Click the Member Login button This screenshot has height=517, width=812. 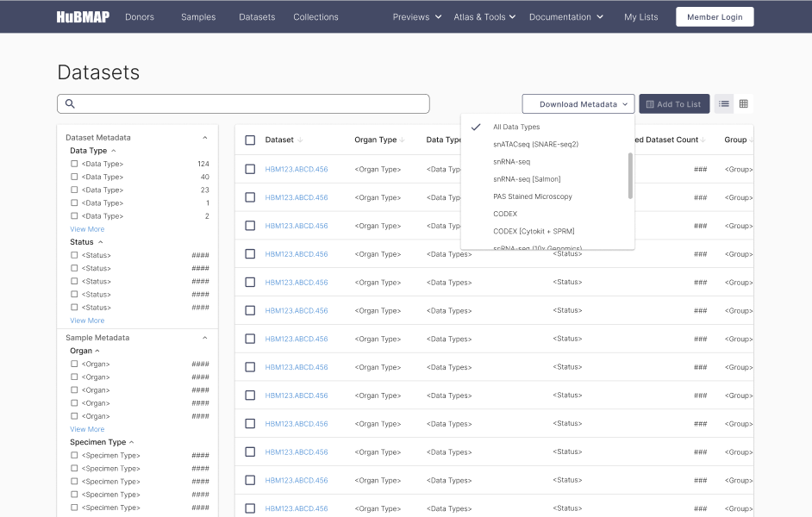point(714,16)
